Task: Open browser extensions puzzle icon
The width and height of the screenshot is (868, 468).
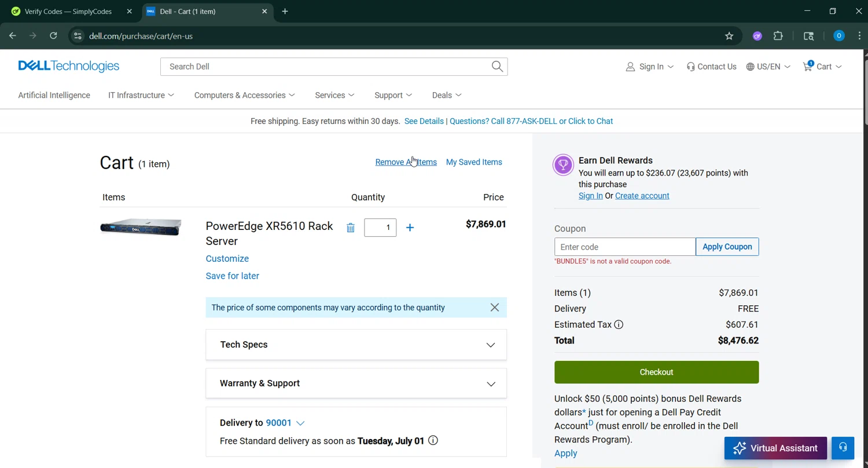Action: click(x=778, y=36)
